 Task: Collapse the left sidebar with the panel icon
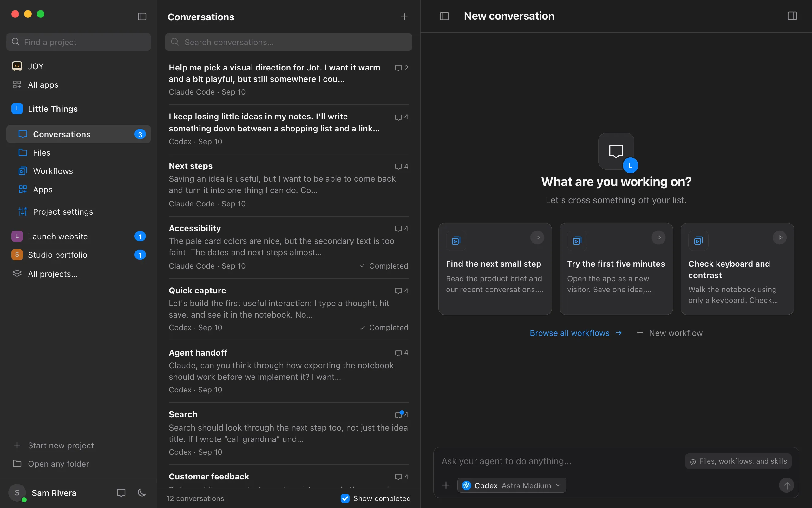click(x=142, y=17)
